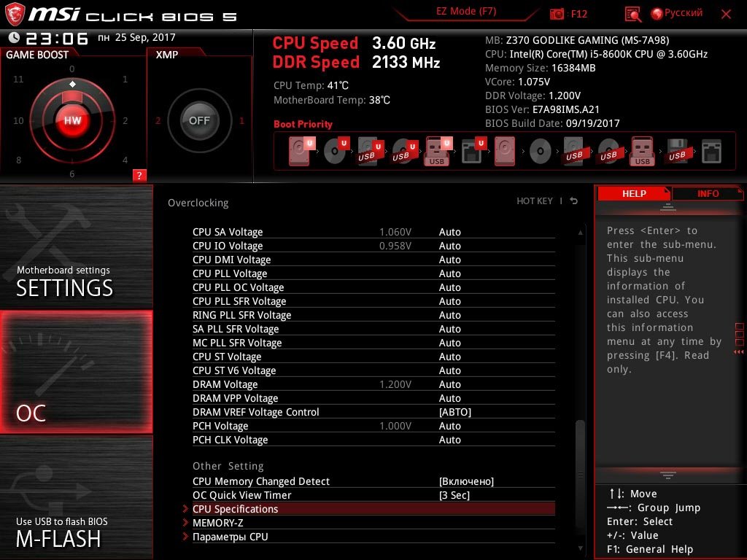The height and width of the screenshot is (560, 747).
Task: Change OC Quick View Timer [3 Sec] value
Action: click(454, 495)
